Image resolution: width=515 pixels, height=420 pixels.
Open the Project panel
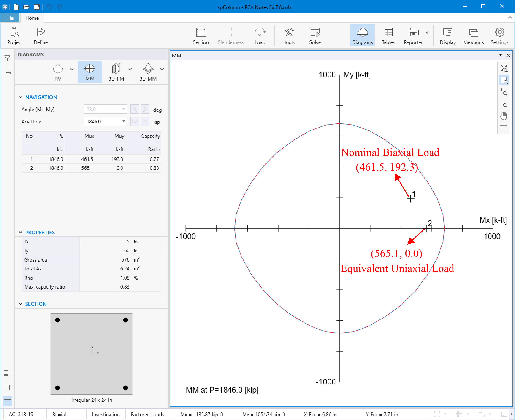(15, 36)
